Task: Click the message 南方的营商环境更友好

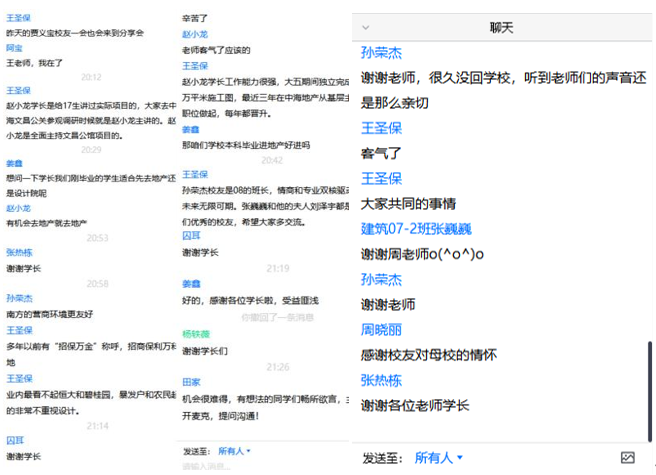Action: [50, 313]
